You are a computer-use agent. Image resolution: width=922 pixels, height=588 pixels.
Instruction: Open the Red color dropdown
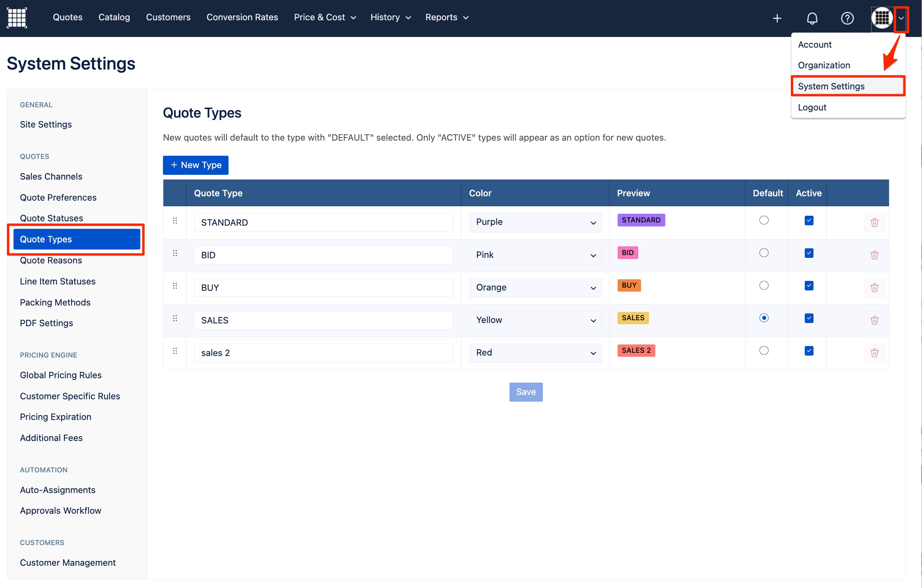coord(535,353)
